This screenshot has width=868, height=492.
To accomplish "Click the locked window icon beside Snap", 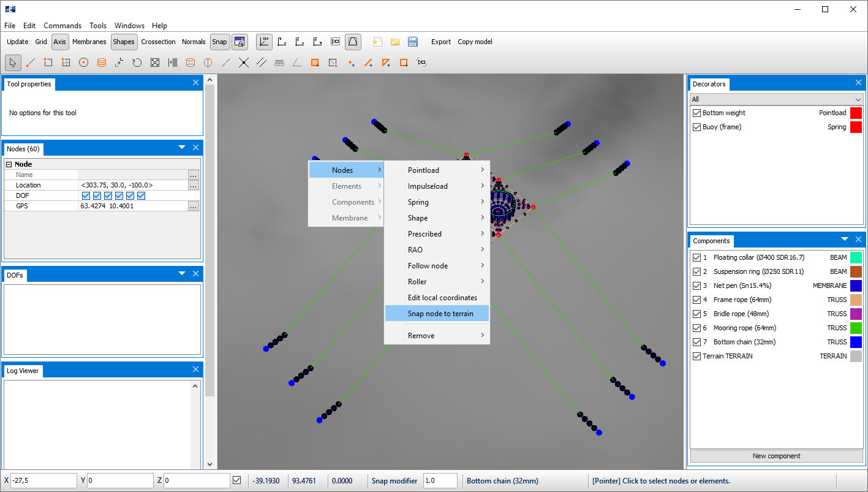I will tap(240, 42).
